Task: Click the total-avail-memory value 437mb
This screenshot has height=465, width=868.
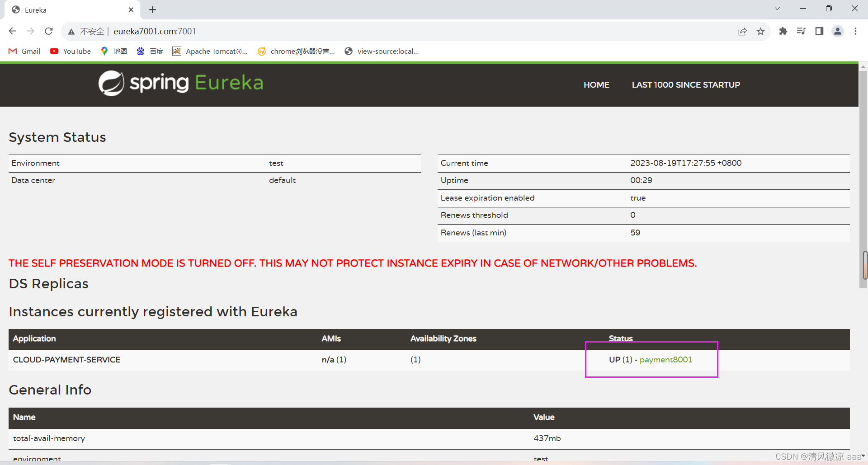Action: pyautogui.click(x=547, y=438)
